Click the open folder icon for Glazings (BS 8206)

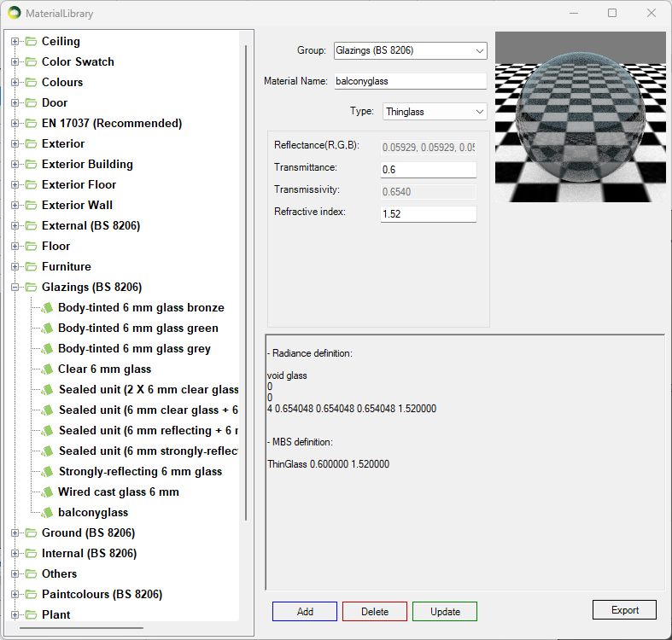(32, 287)
